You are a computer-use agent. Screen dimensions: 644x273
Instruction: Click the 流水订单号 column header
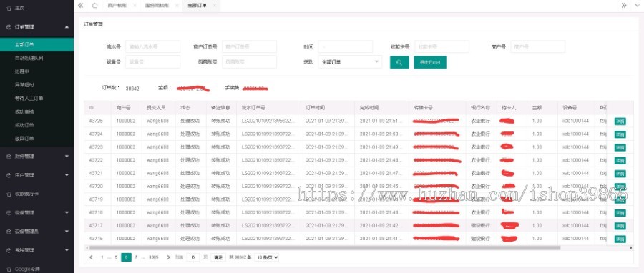click(x=253, y=108)
